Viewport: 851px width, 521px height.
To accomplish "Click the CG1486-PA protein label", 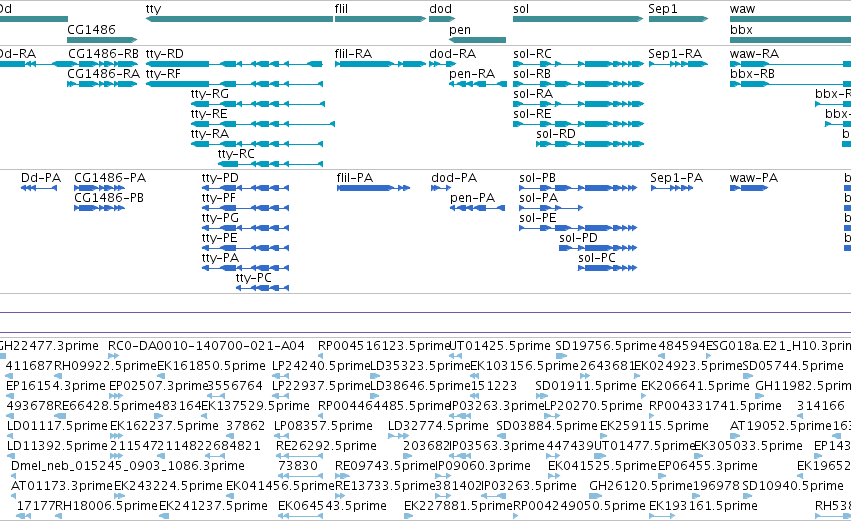I will (x=110, y=178).
